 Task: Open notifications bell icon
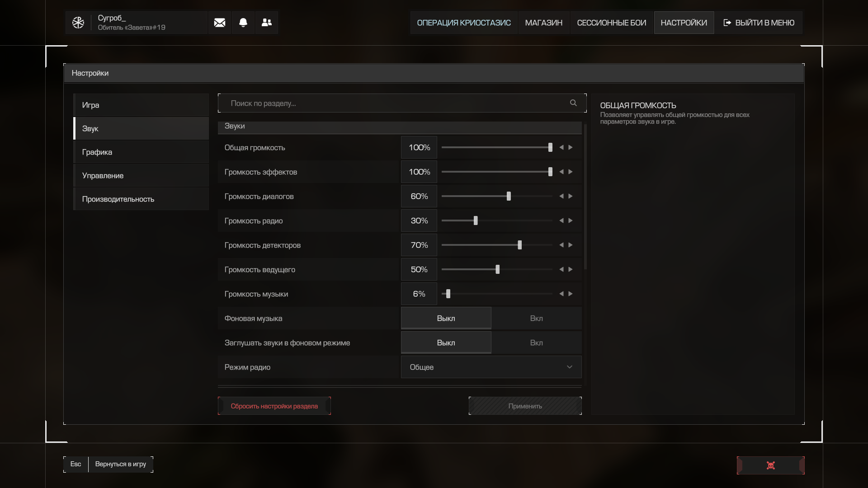pos(243,23)
